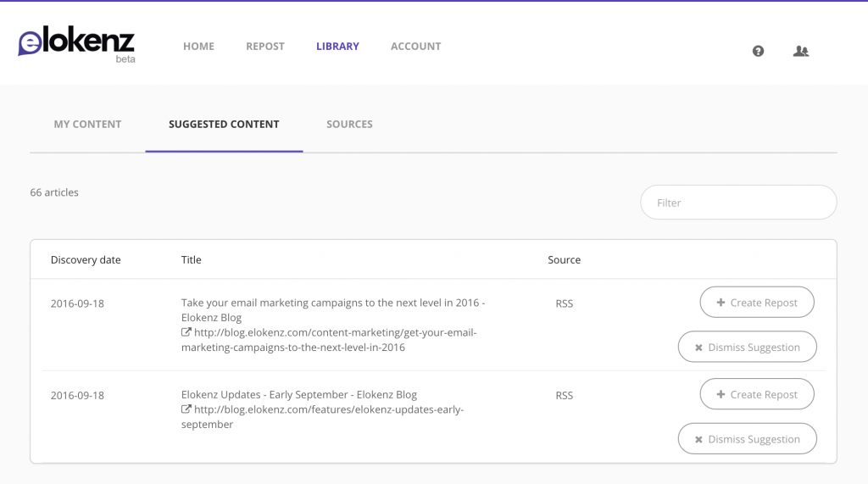
Task: Switch to the Sources tab
Action: pyautogui.click(x=349, y=125)
